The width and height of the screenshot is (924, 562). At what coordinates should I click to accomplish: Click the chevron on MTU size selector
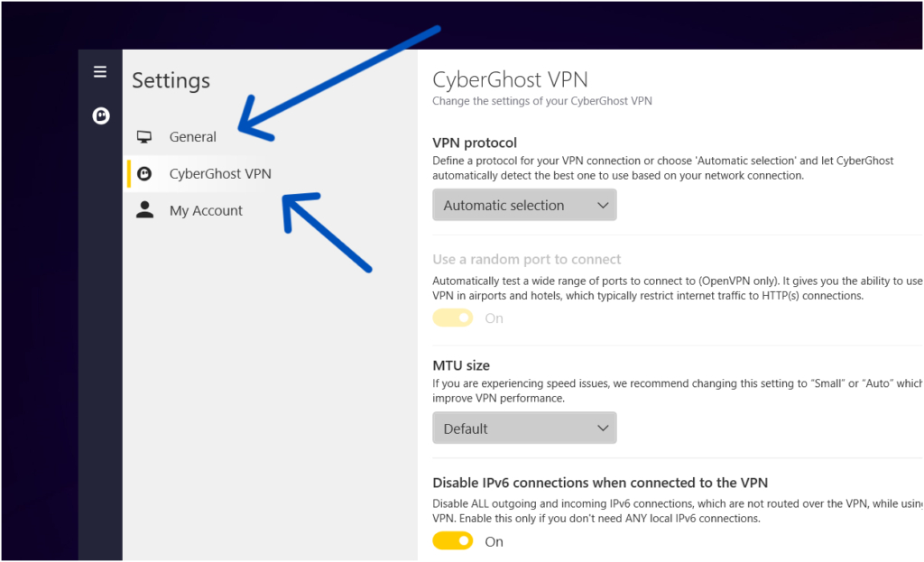click(x=603, y=428)
